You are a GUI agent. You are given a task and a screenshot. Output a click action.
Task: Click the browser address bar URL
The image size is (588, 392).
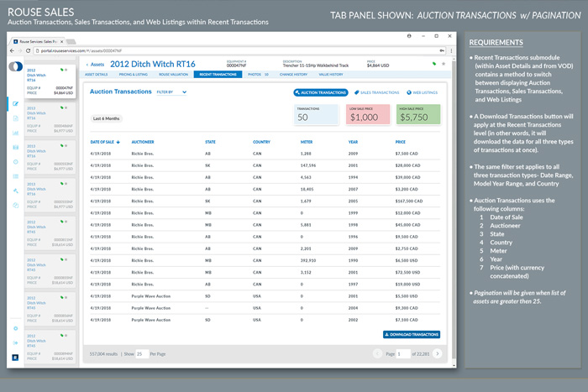[81, 50]
